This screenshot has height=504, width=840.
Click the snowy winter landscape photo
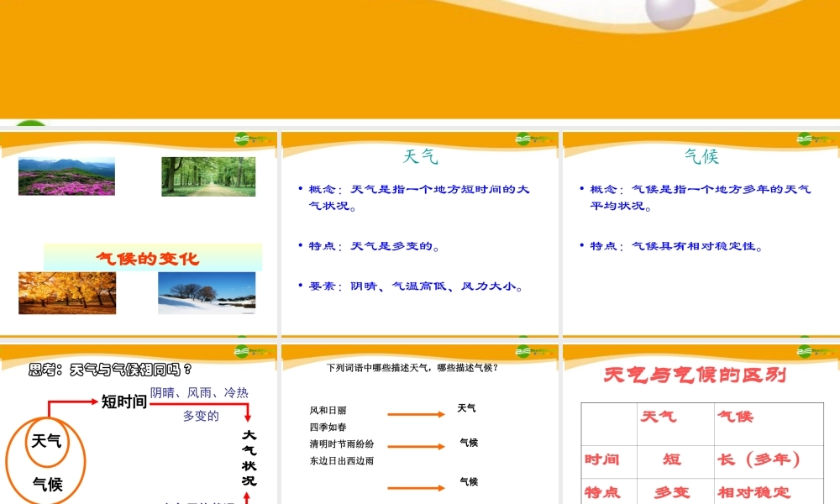pyautogui.click(x=207, y=293)
